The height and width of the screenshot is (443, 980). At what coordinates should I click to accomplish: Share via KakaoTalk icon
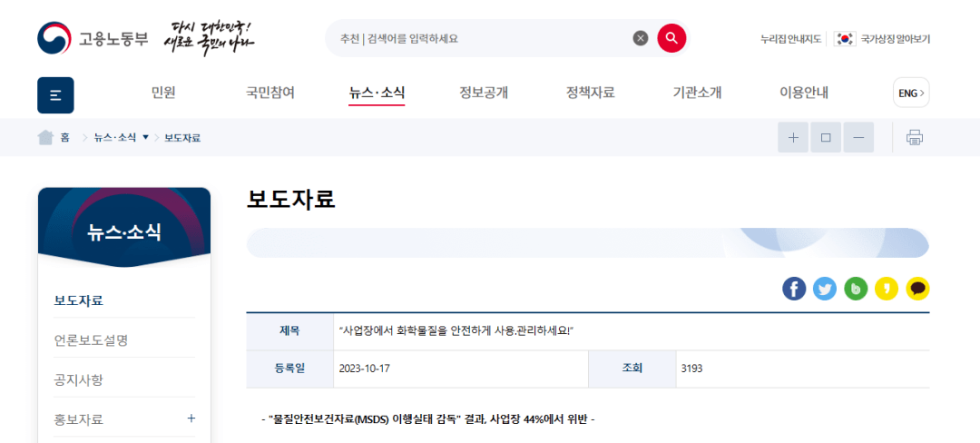pyautogui.click(x=917, y=289)
